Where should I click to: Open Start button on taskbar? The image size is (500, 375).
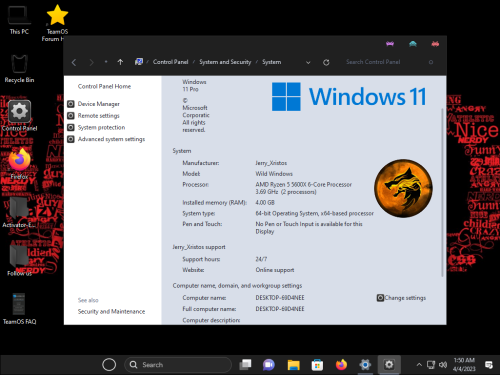(109, 365)
